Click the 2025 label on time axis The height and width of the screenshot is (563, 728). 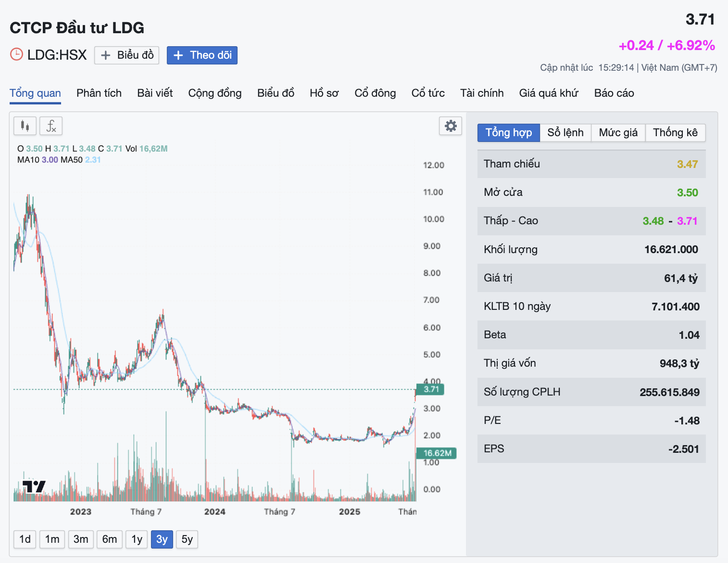pos(349,512)
